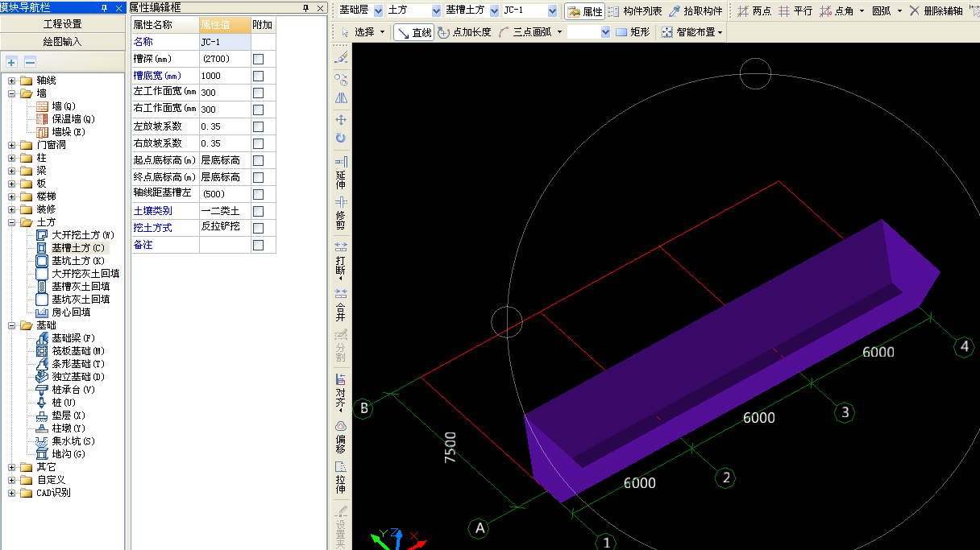Image resolution: width=980 pixels, height=550 pixels.
Task: Toggle the 属性 properties button
Action: (585, 11)
